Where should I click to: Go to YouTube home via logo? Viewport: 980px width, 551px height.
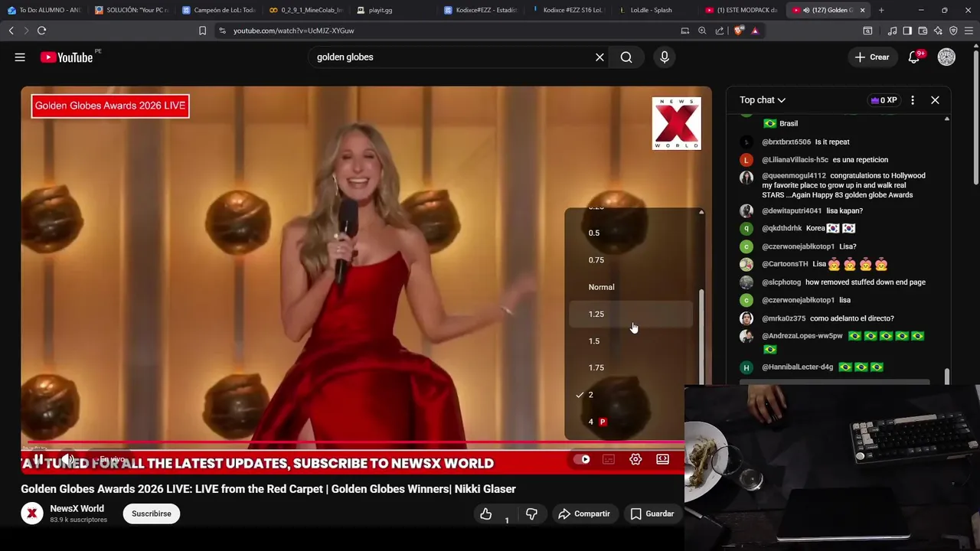pos(67,57)
